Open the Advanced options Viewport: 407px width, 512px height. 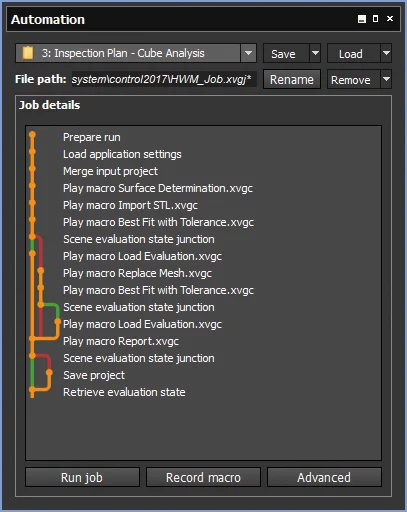324,477
